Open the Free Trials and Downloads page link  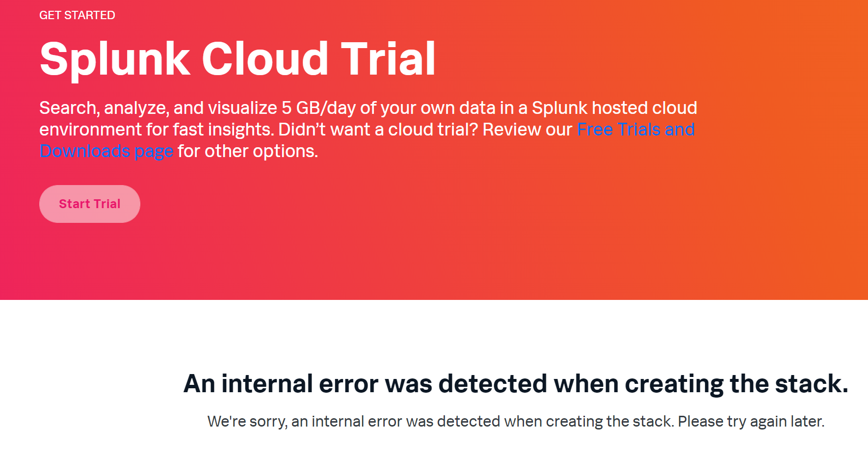(634, 129)
